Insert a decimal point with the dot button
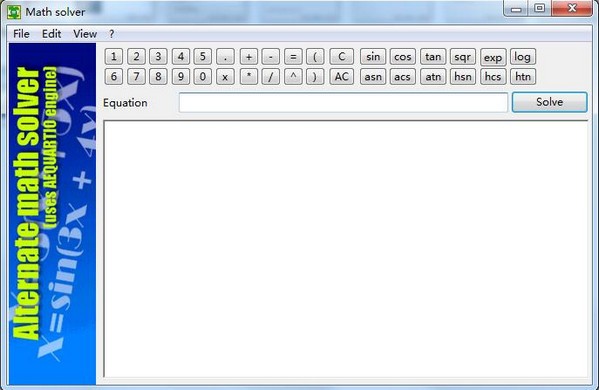599x390 pixels. click(x=225, y=57)
